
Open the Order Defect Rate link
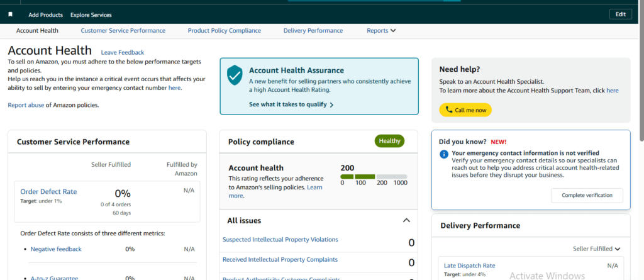click(x=48, y=192)
